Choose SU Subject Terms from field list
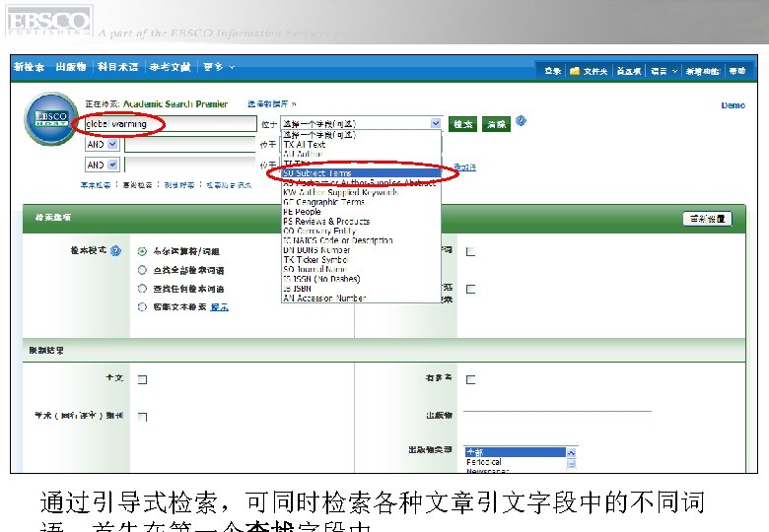Image resolution: width=769 pixels, height=532 pixels. [x=362, y=173]
